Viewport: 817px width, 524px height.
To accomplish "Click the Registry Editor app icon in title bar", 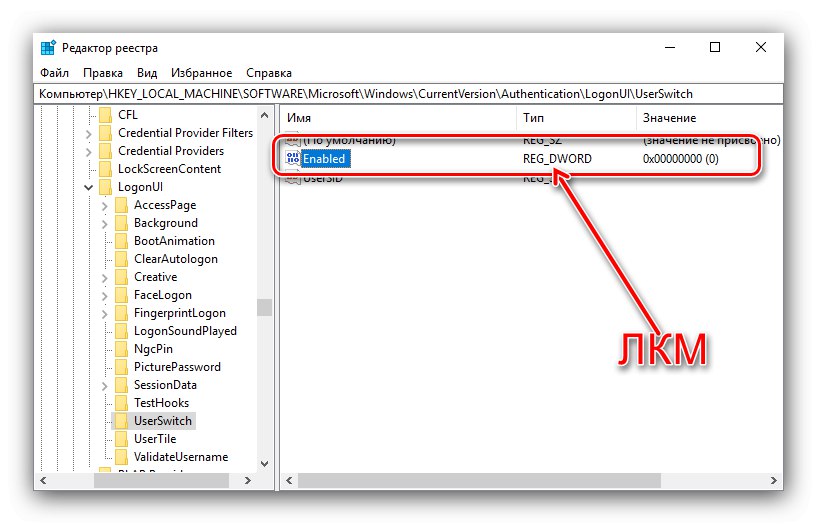I will tap(48, 47).
